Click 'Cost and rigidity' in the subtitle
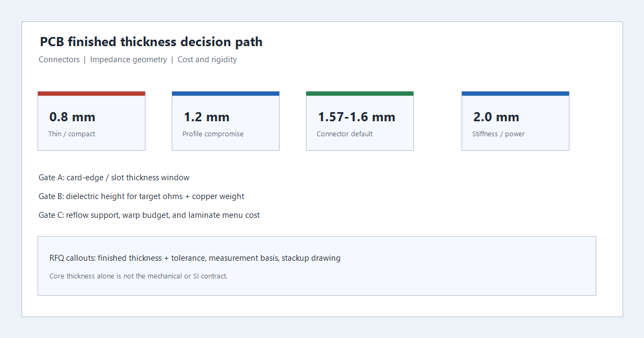This screenshot has height=338, width=644. [207, 60]
